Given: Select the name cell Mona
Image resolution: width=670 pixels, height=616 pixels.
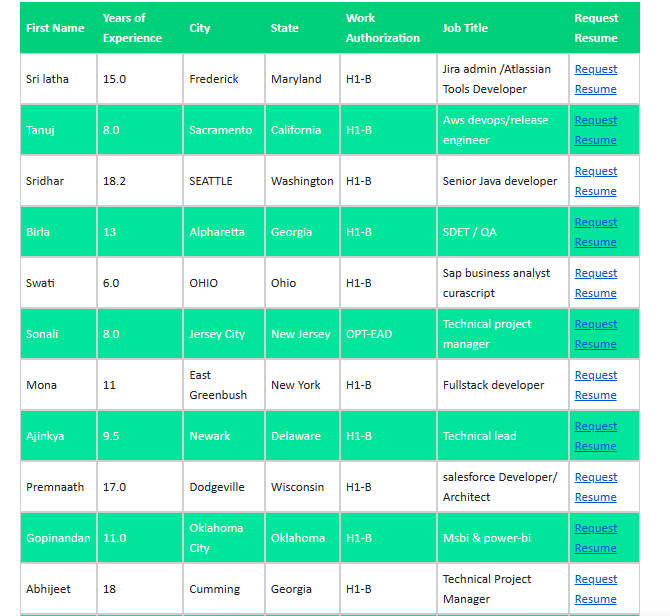Looking at the screenshot, I should coord(59,385).
